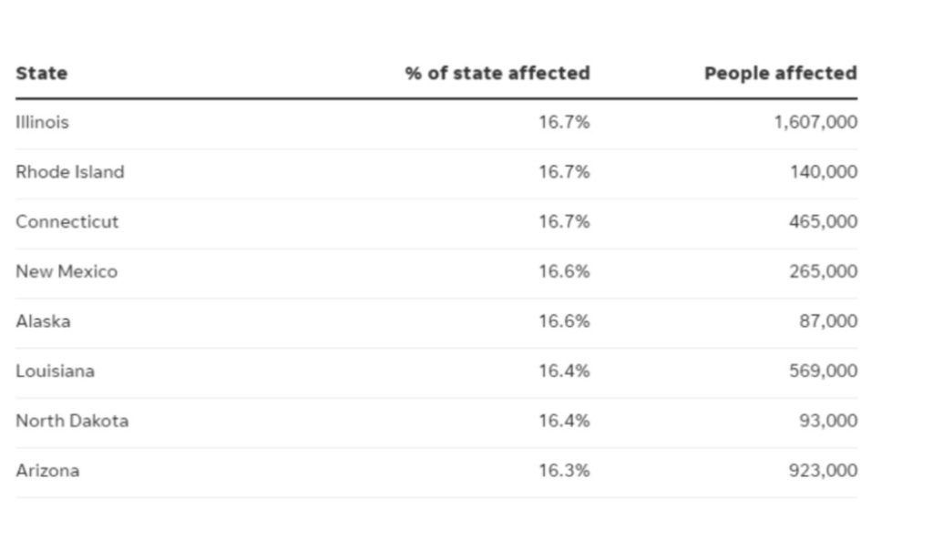Select Louisiana's 569,000 people value
Screen dimensions: 933x560
click(x=823, y=372)
